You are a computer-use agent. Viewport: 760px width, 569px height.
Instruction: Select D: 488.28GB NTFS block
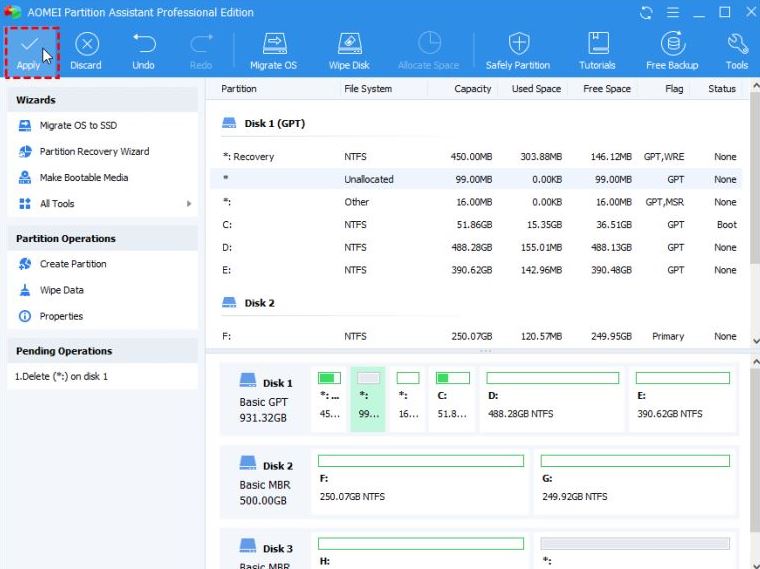point(553,399)
